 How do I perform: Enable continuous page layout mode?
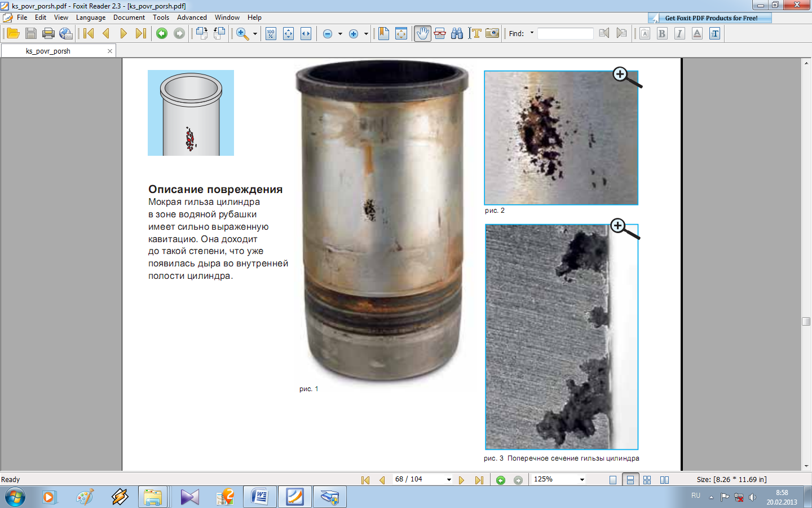630,480
